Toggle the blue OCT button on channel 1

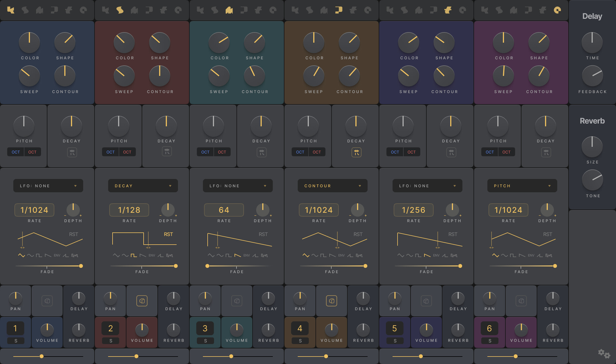[16, 152]
